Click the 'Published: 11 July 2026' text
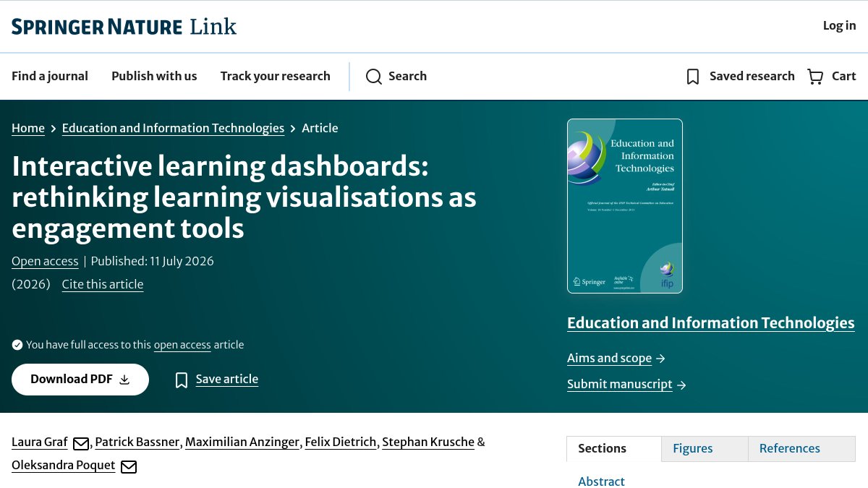 [153, 261]
